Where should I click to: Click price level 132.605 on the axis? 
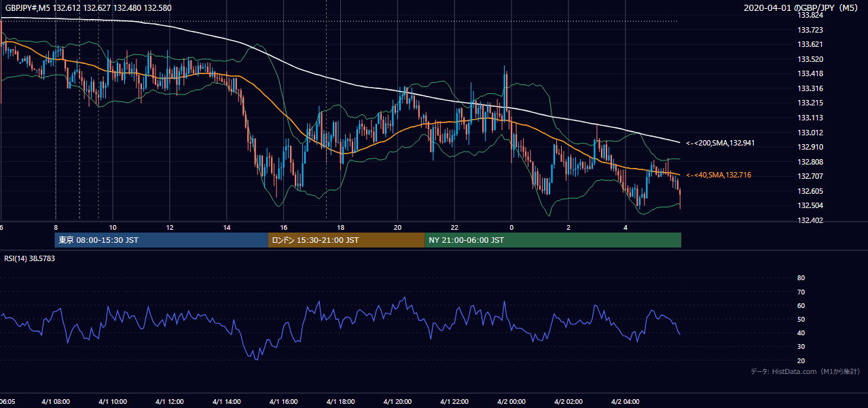[810, 191]
